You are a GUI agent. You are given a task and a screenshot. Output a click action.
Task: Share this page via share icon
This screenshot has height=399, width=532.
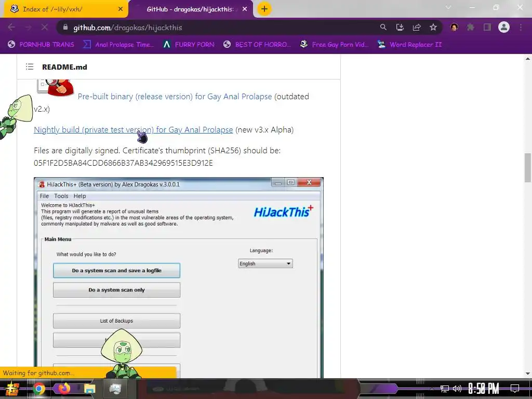tap(417, 27)
